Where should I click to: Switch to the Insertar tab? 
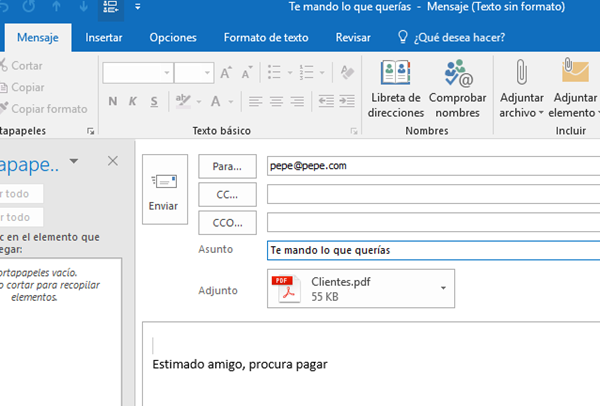[x=104, y=38]
